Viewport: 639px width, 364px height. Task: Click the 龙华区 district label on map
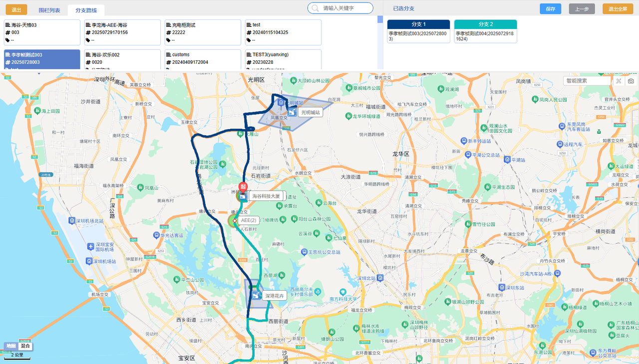pos(400,154)
